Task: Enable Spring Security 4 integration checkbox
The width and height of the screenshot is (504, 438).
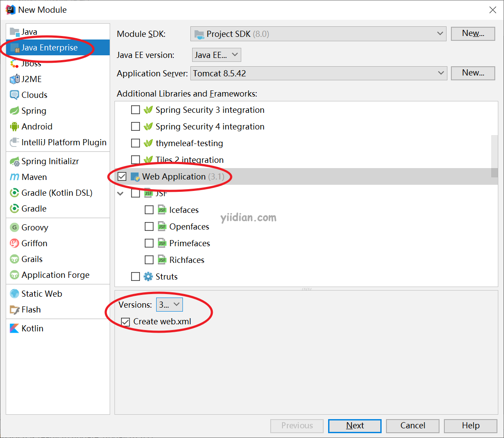Action: 136,126
